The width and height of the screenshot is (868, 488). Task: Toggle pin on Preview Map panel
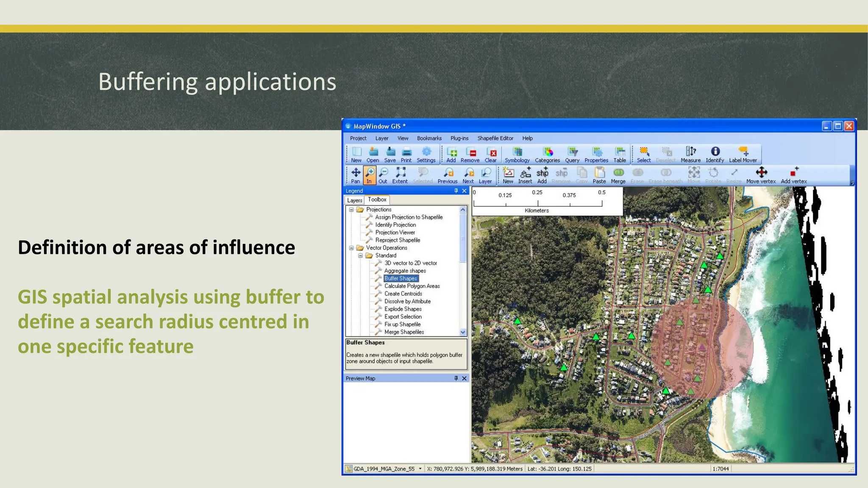456,378
